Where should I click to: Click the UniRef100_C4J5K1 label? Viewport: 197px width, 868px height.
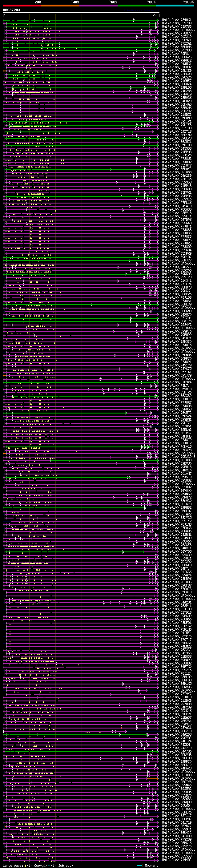(177, 64)
